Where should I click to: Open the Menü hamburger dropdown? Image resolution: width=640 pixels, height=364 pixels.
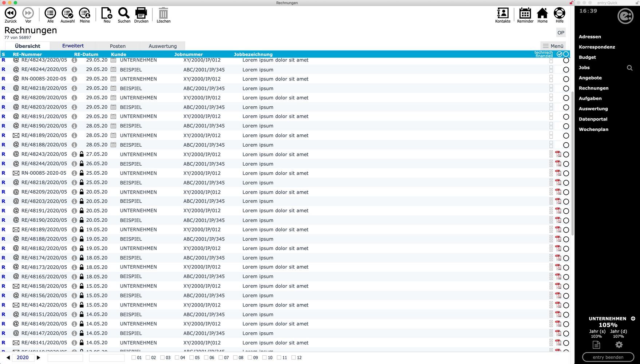pyautogui.click(x=553, y=46)
